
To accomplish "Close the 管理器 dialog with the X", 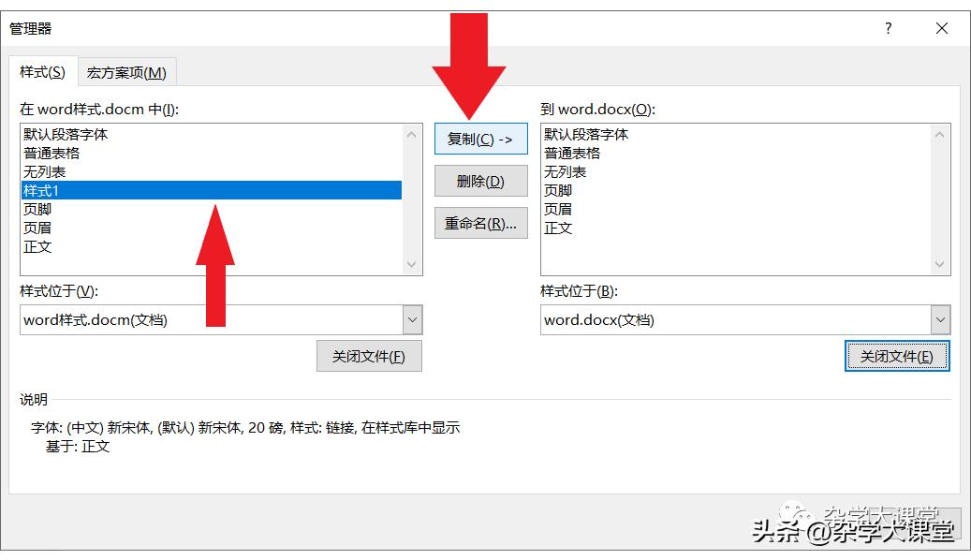I will tap(941, 28).
